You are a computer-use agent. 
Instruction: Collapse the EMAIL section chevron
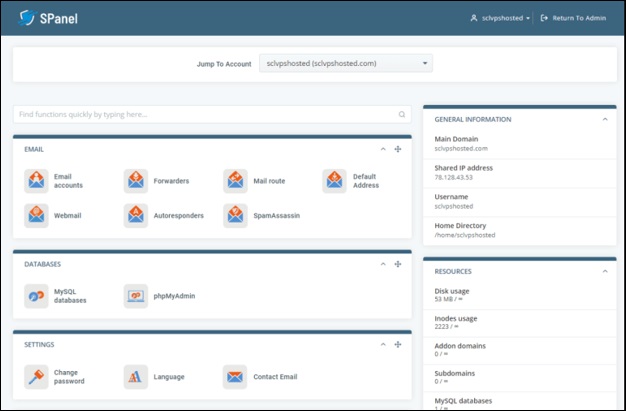pyautogui.click(x=383, y=149)
